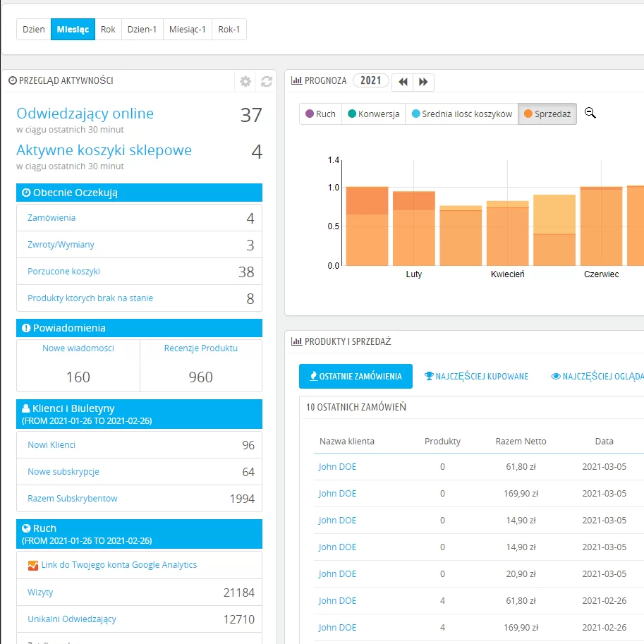The height and width of the screenshot is (644, 644).
Task: Click the Google Analytics icon
Action: click(33, 565)
